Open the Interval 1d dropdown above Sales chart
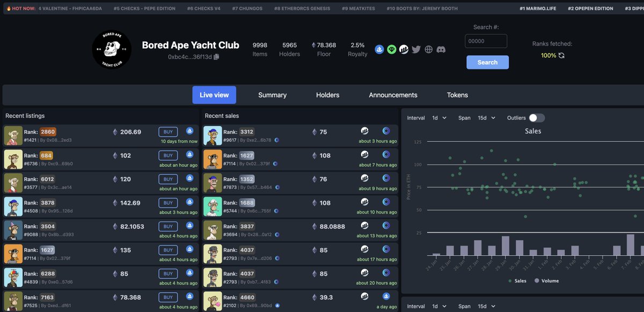Viewport: 644px width, 312px height. pyautogui.click(x=439, y=118)
